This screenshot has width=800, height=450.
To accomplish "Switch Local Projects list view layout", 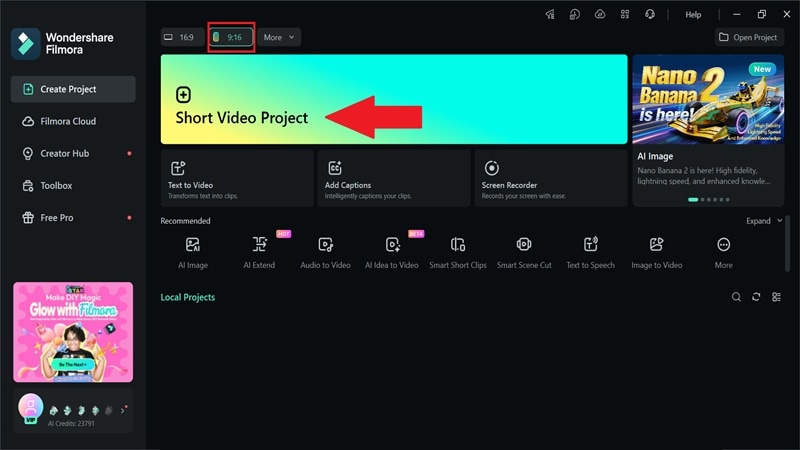I will [777, 297].
